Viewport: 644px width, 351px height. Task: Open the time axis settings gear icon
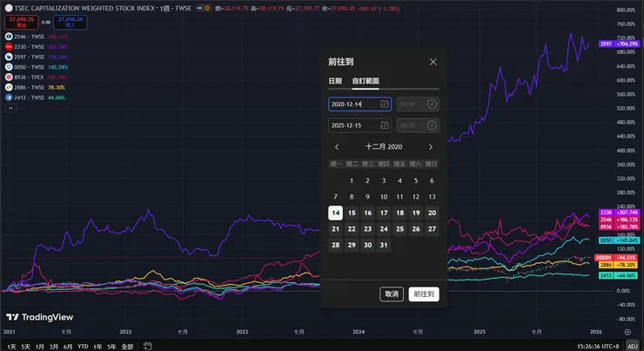tap(627, 332)
